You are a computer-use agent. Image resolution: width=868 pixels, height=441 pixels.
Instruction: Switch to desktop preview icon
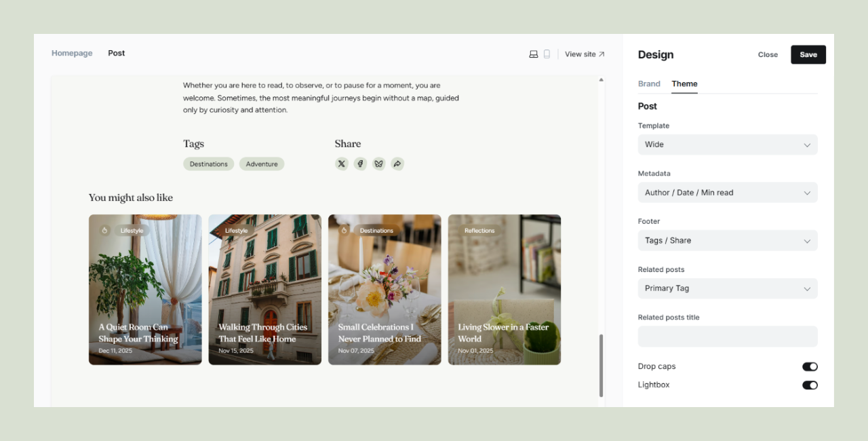[534, 54]
